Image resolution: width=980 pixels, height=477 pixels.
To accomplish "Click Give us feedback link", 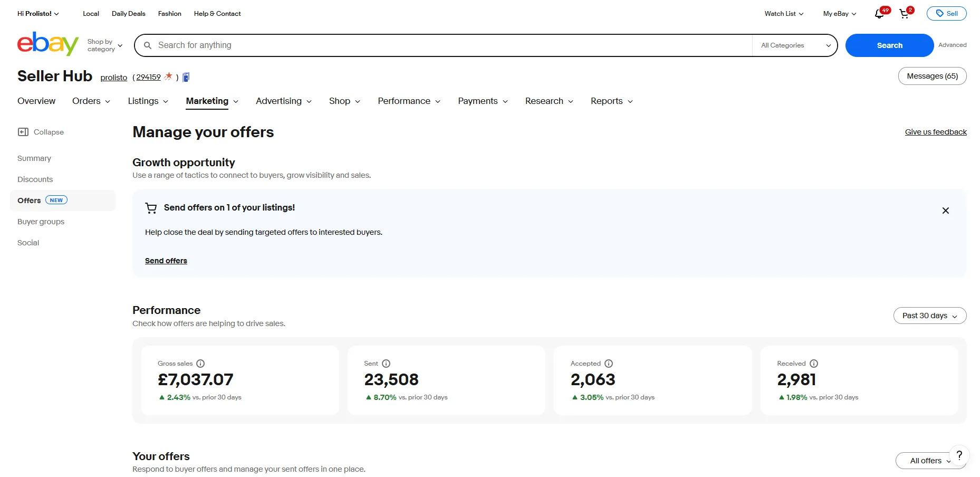I will click(936, 132).
